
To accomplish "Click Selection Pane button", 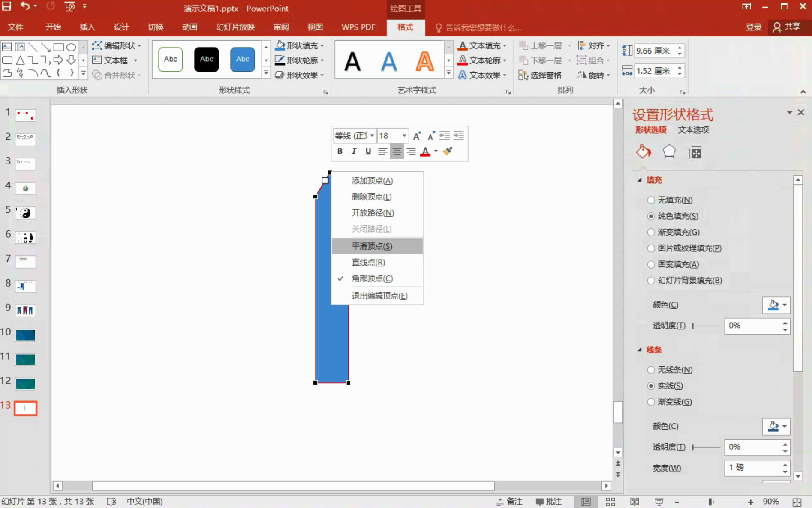I will (x=540, y=75).
